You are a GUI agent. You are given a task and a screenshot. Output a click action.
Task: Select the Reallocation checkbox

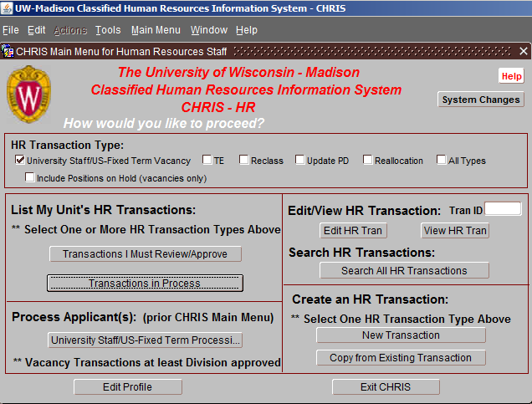367,160
